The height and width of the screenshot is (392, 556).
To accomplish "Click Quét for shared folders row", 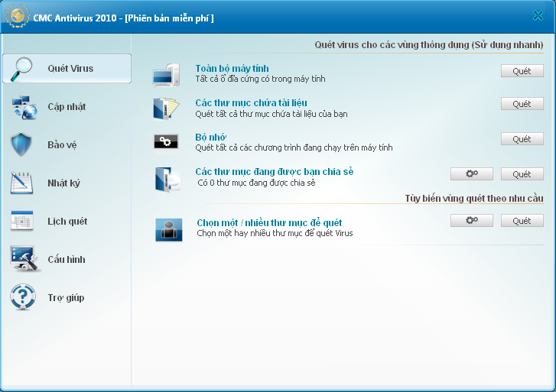I will 522,174.
